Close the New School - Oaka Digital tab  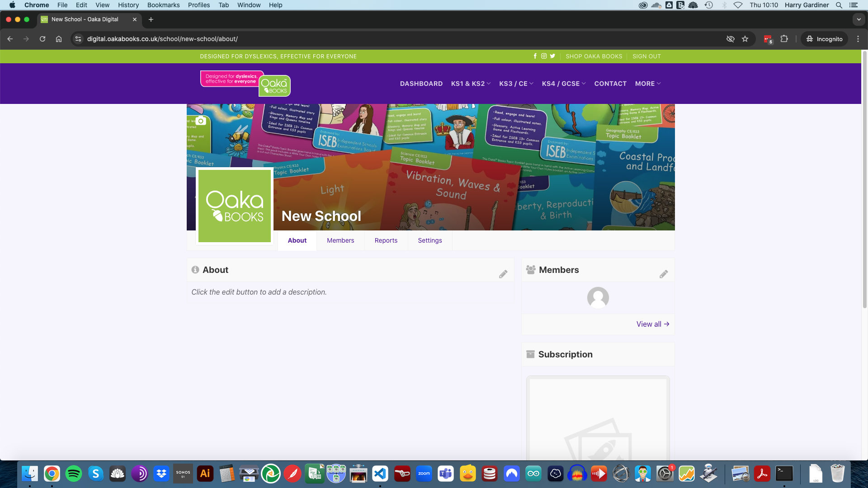click(x=135, y=19)
